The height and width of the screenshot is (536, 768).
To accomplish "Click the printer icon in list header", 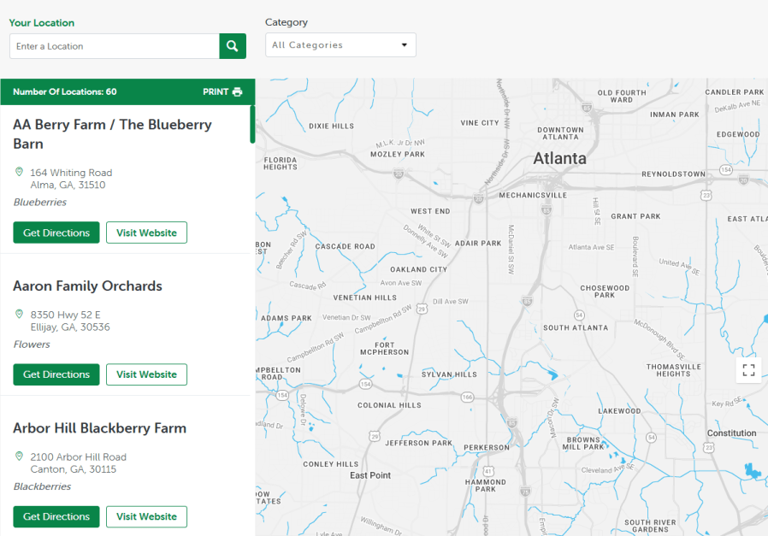I will 237,92.
